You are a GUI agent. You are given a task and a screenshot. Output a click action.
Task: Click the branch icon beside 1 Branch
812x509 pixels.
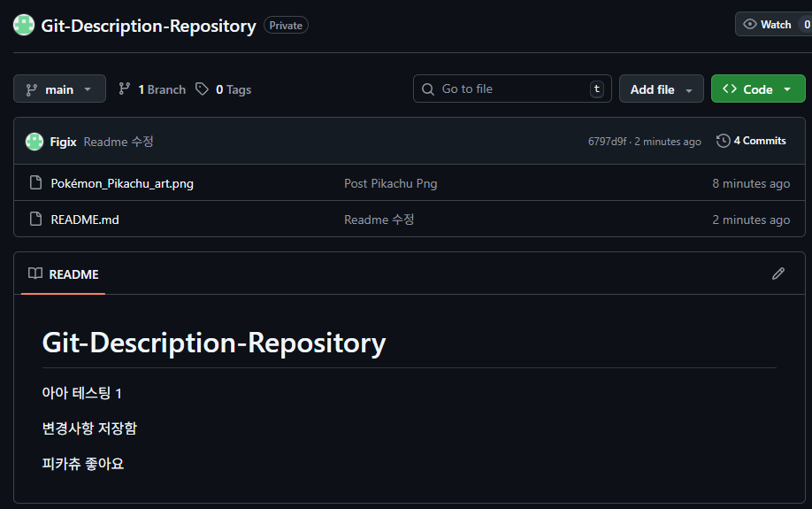tap(125, 89)
